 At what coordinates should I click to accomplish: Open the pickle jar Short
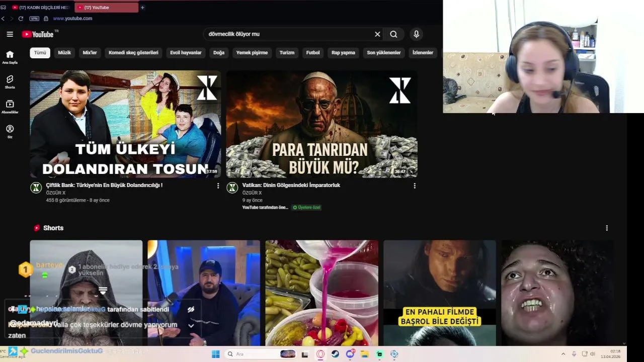coord(321,293)
